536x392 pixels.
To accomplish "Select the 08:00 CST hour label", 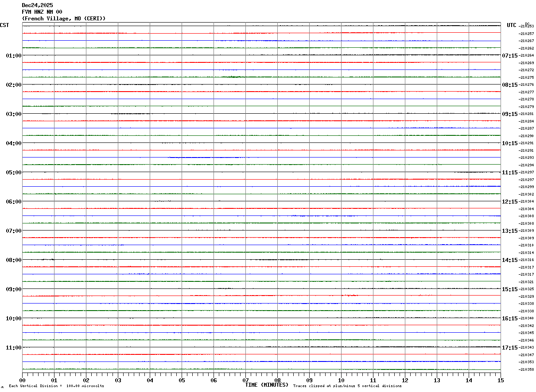I will coord(14,260).
